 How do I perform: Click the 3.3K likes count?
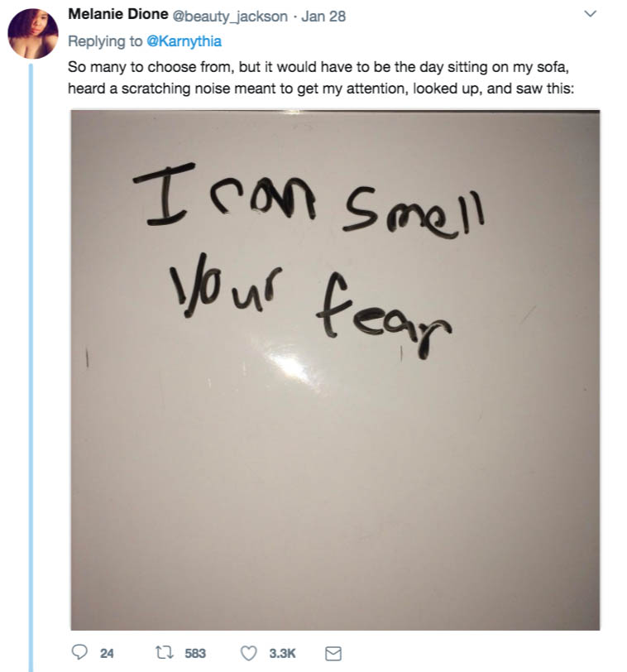[282, 653]
